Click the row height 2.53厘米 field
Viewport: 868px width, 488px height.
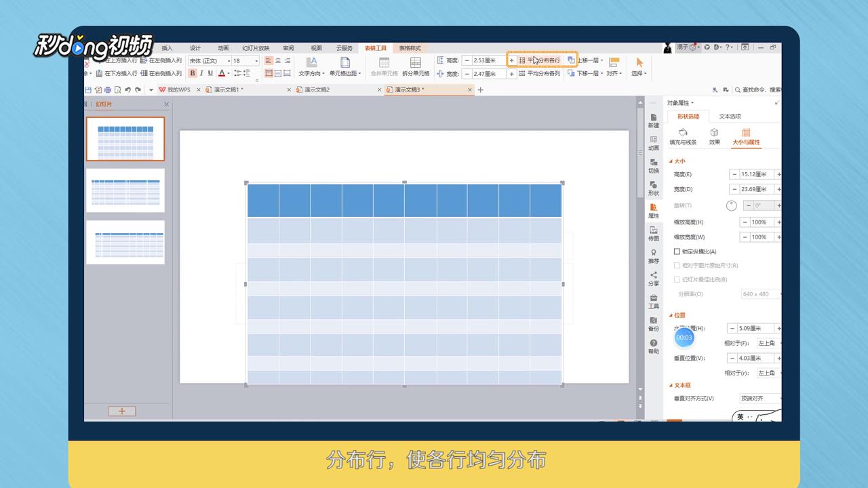click(489, 60)
